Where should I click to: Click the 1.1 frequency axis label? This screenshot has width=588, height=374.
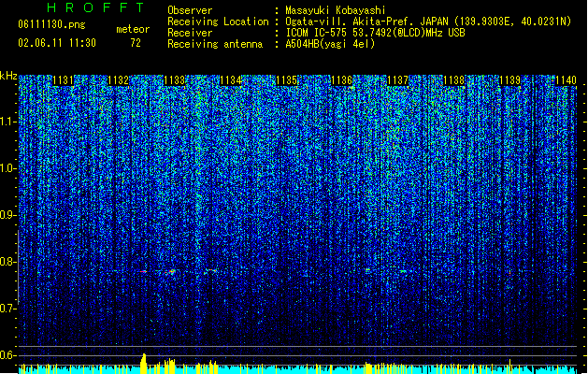pos(7,122)
